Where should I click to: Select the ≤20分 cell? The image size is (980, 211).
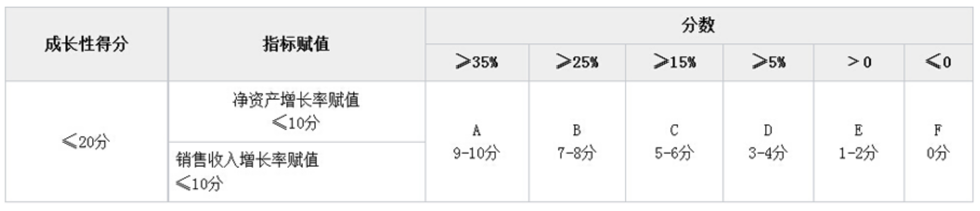pos(87,142)
